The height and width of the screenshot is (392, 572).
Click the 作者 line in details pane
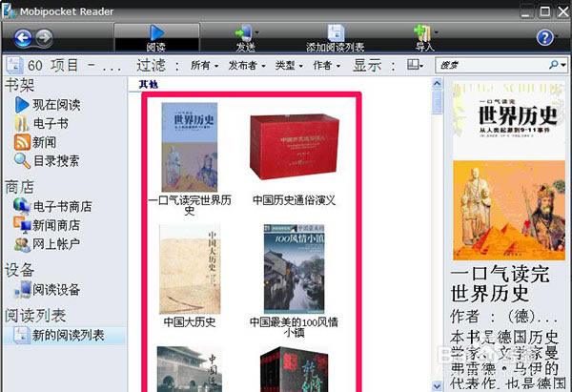click(x=503, y=316)
